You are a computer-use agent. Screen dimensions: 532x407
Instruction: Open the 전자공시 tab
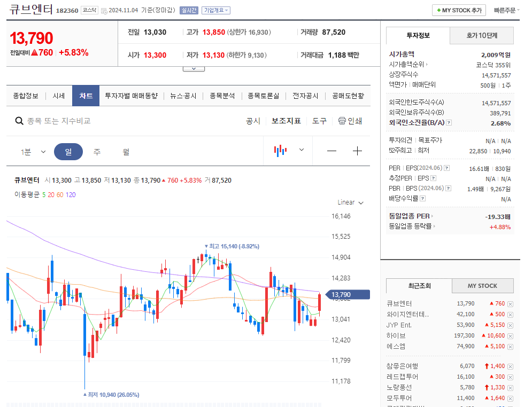[x=305, y=96]
